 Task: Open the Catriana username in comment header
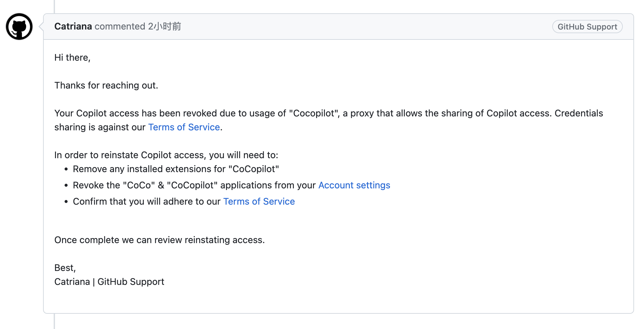tap(73, 26)
